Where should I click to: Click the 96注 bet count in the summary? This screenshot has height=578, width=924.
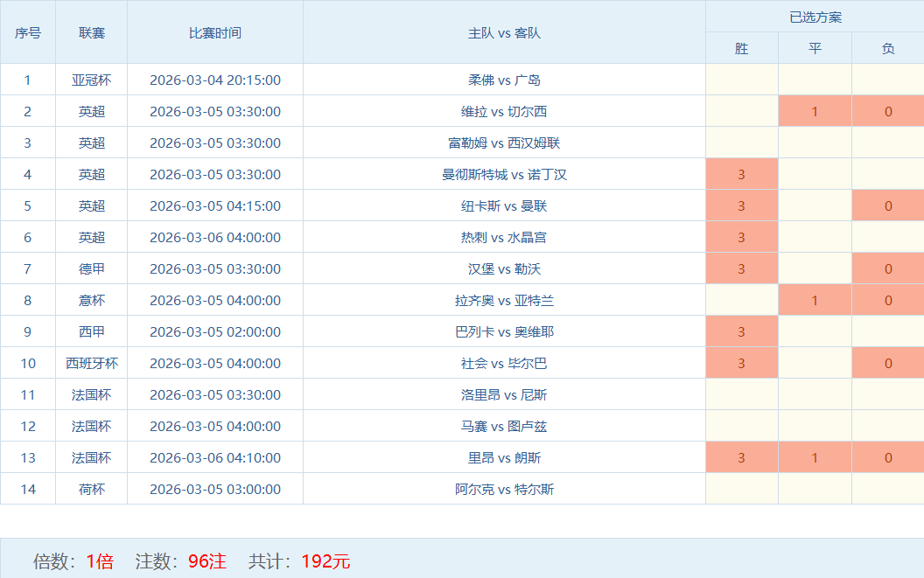(x=206, y=561)
